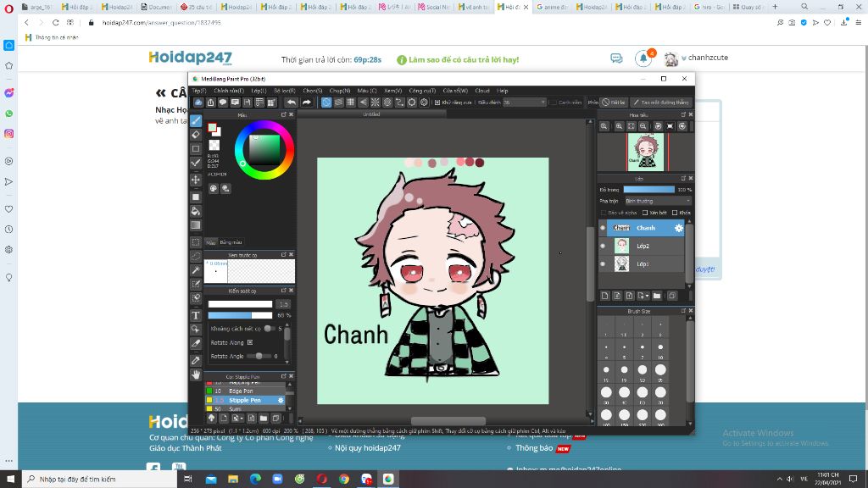Select the Text tool
The width and height of the screenshot is (868, 488).
196,315
